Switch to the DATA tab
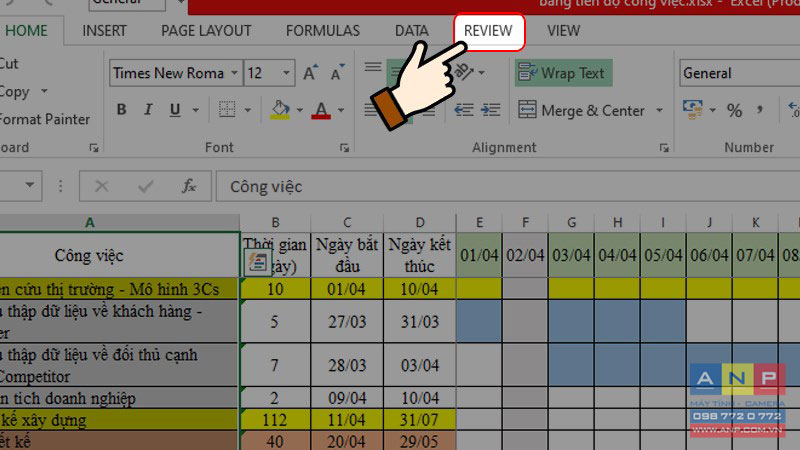 [411, 31]
